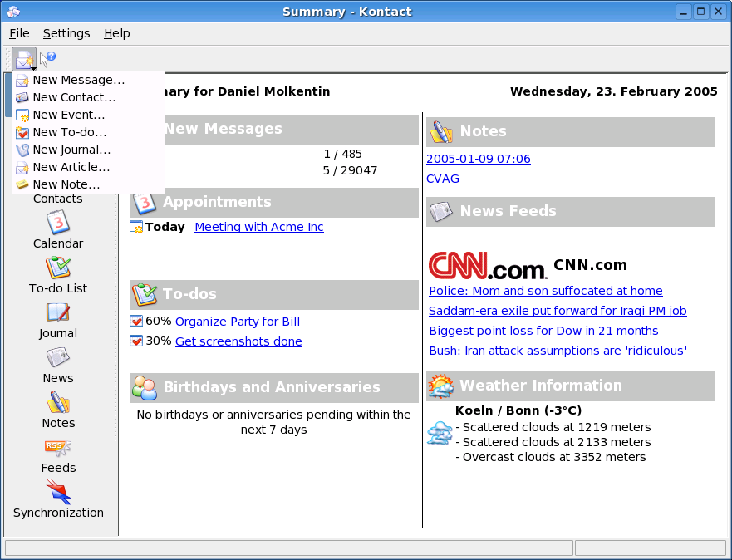This screenshot has width=732, height=560.
Task: Open the Help menu
Action: pyautogui.click(x=116, y=33)
